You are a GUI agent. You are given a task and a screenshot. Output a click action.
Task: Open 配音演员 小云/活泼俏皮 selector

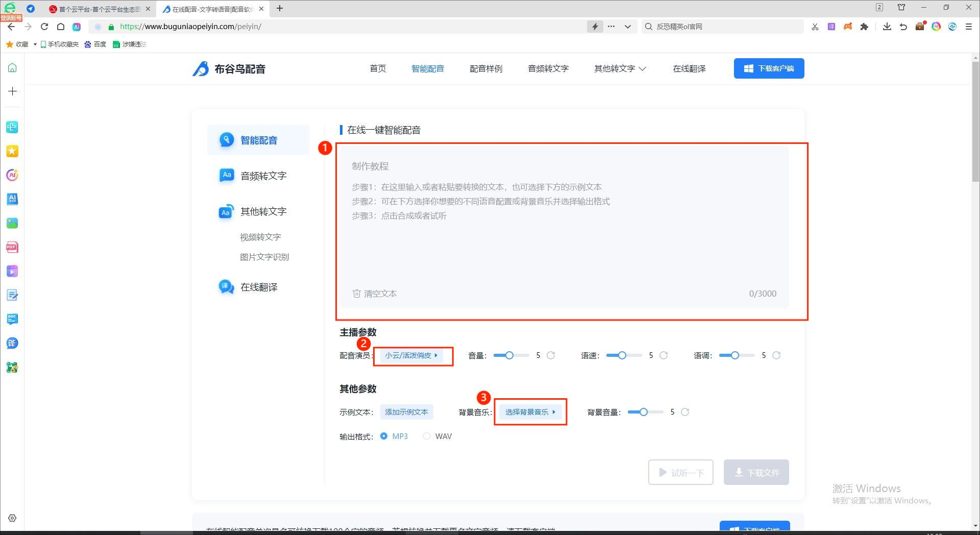tap(411, 355)
